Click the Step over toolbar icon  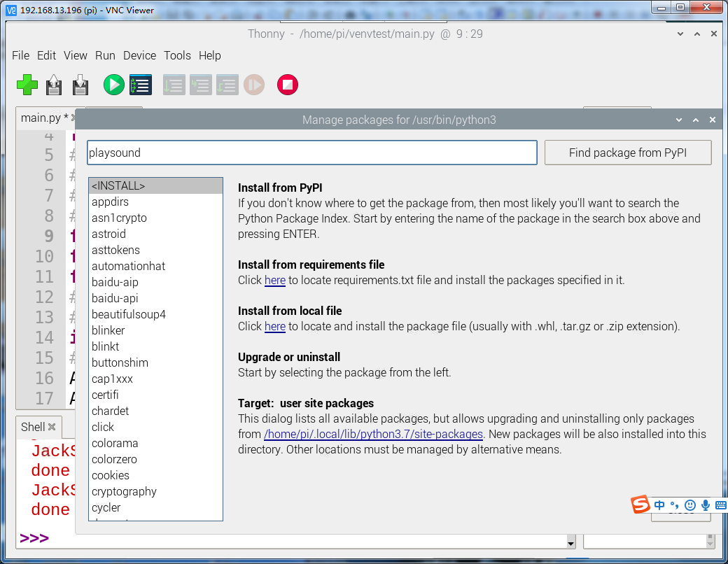[x=174, y=85]
